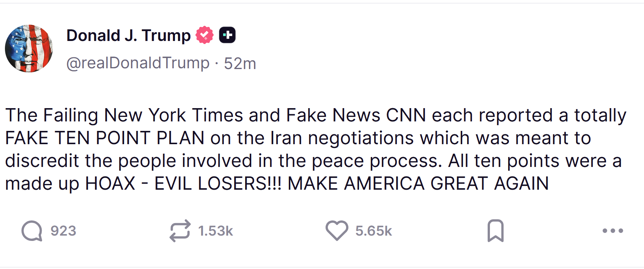This screenshot has height=269, width=644.
Task: Click the black plus badge beside the name
Action: pyautogui.click(x=227, y=35)
